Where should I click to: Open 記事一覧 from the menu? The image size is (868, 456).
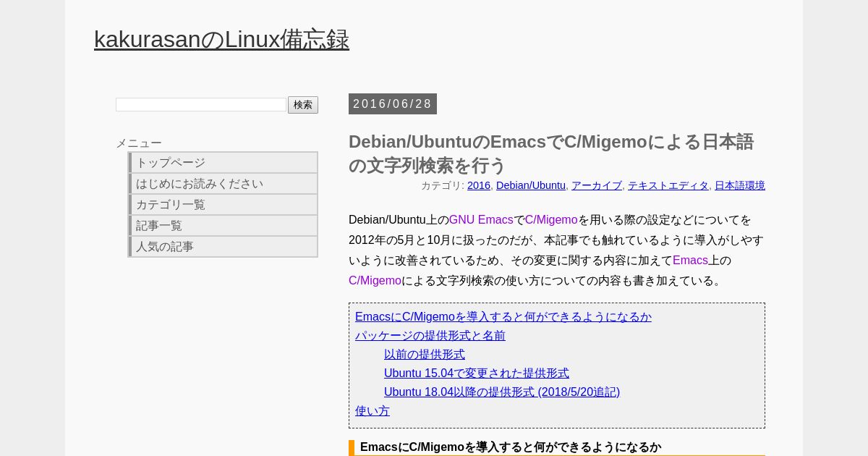click(x=224, y=226)
